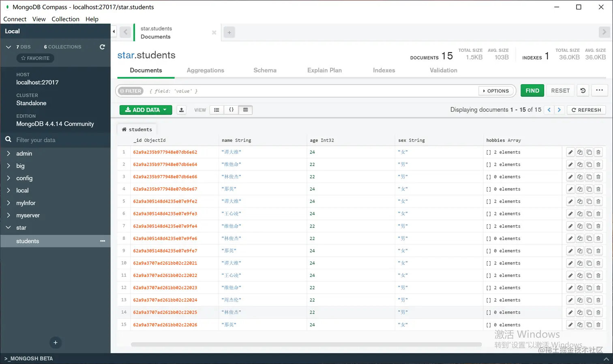The height and width of the screenshot is (364, 613).
Task: Switch to Validation tab
Action: coord(444,70)
